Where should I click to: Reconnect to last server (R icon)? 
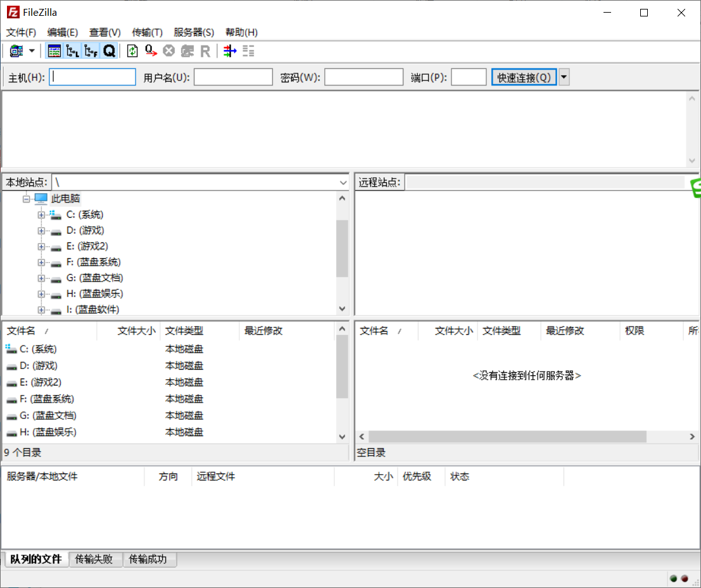tap(205, 51)
